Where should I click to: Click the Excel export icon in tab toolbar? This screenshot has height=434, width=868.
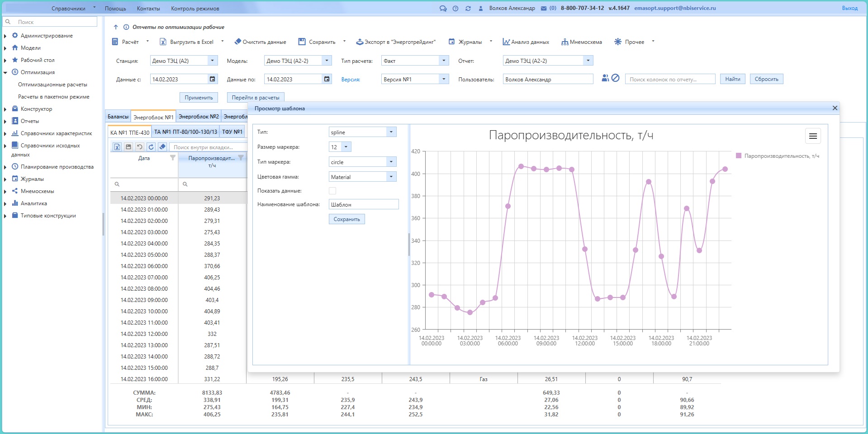click(x=117, y=147)
